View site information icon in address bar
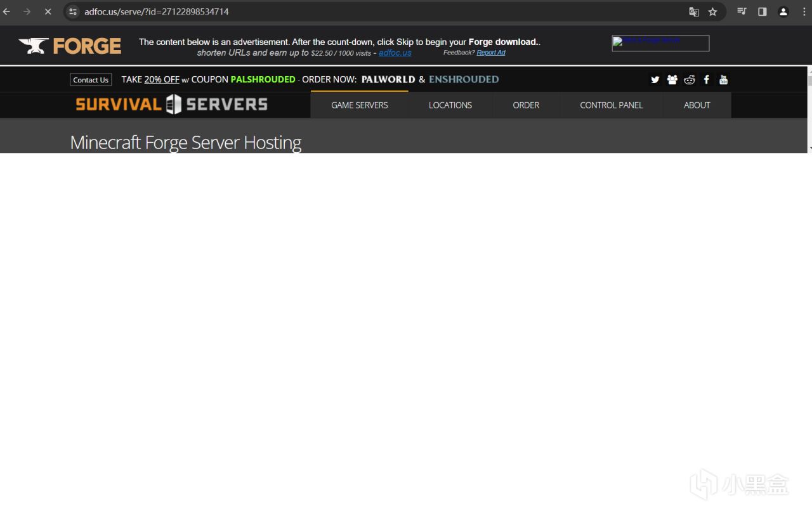Viewport: 812px width, 513px height. (x=73, y=11)
